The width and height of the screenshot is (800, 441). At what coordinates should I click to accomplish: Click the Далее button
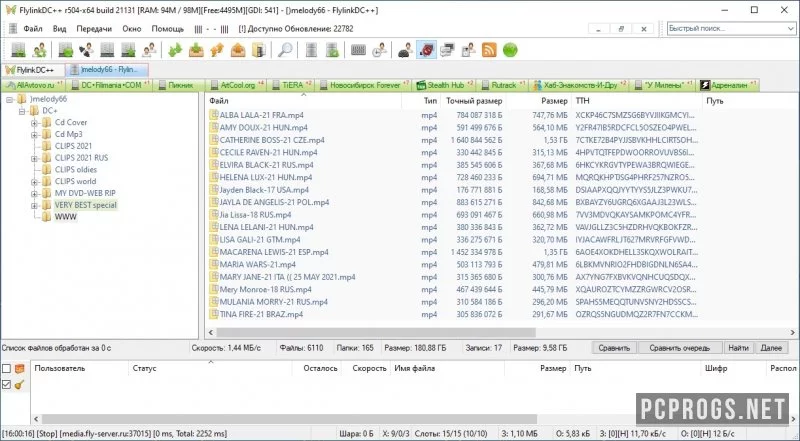pyautogui.click(x=771, y=348)
